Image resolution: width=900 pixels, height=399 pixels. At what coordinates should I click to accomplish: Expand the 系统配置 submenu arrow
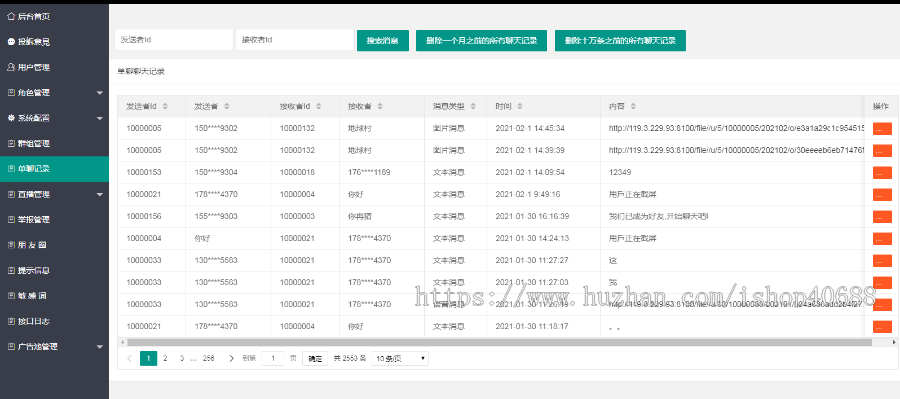(x=99, y=118)
